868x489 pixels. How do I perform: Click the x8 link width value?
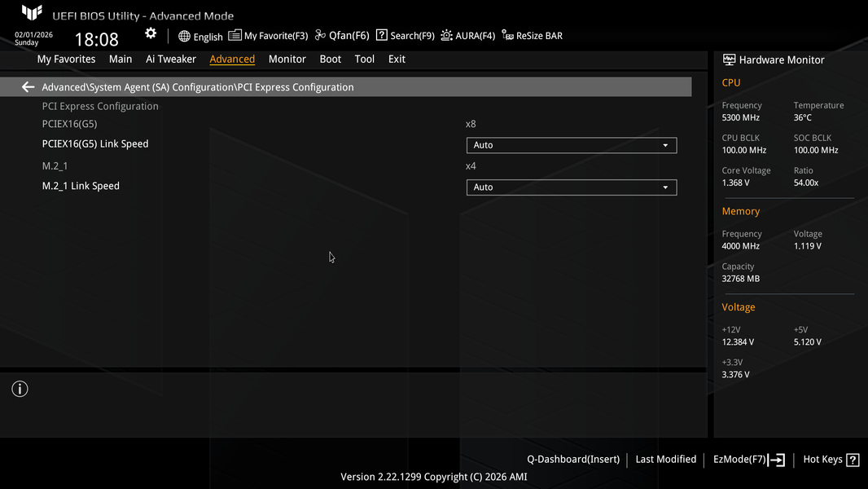click(471, 124)
